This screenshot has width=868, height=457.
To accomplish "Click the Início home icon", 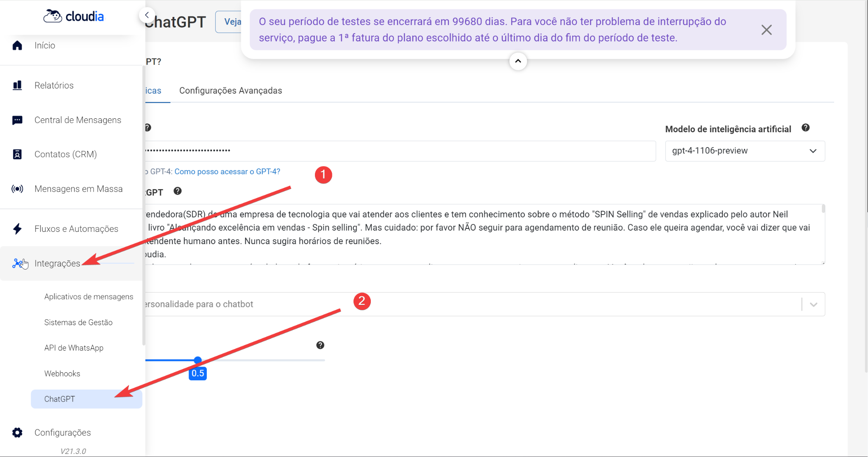I will point(17,45).
